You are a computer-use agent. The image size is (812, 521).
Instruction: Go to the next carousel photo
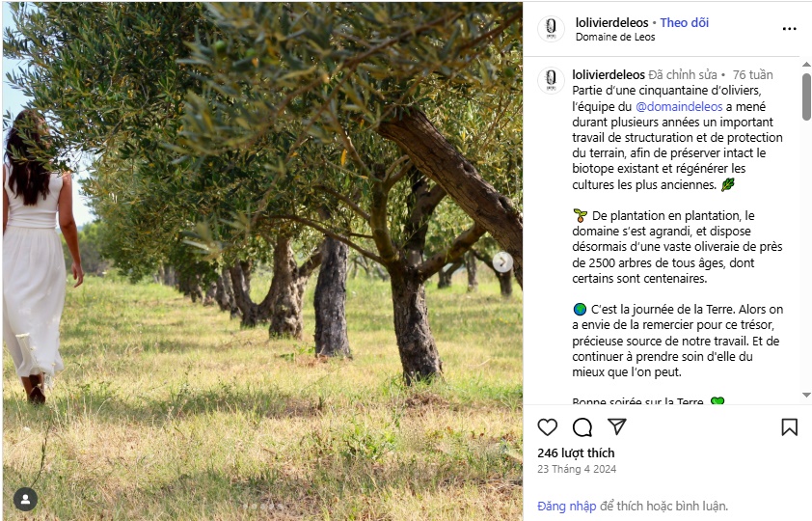pyautogui.click(x=502, y=261)
